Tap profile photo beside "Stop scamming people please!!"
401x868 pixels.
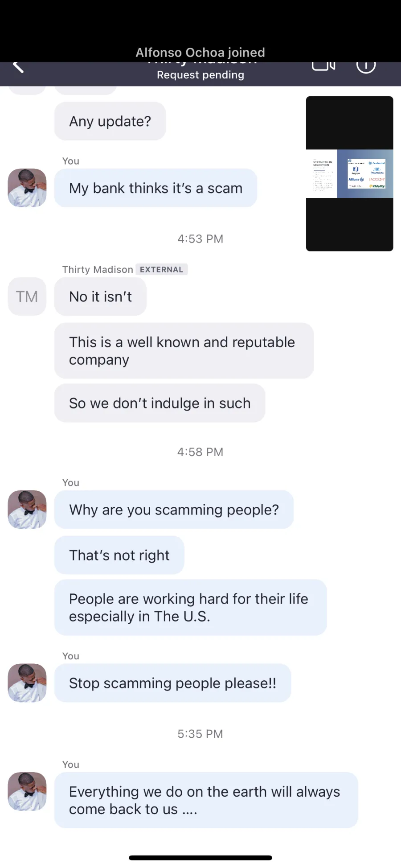27,683
